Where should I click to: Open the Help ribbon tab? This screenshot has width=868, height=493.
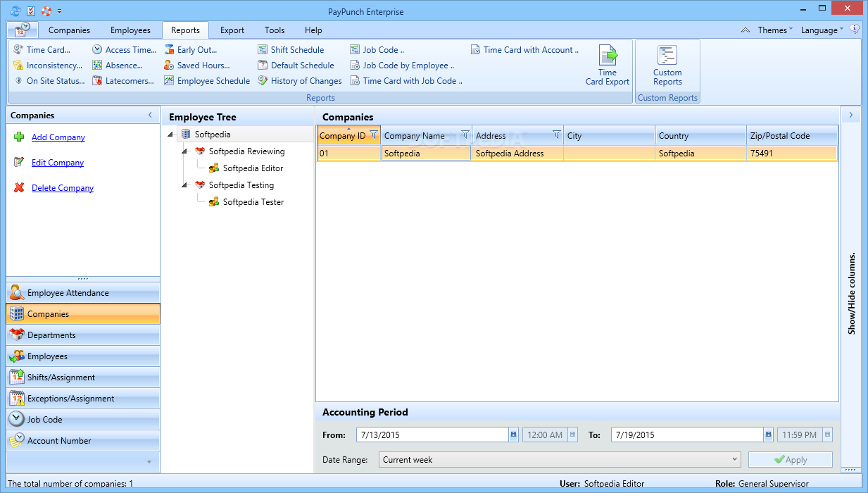coord(313,30)
